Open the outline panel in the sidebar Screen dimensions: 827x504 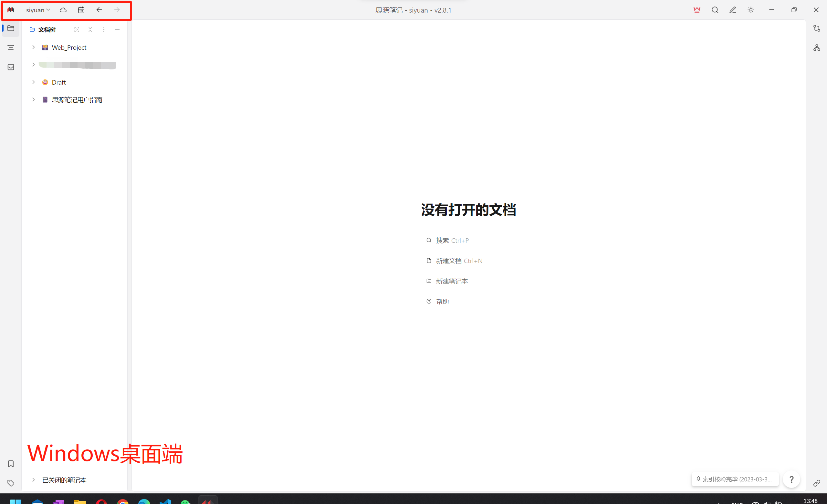coord(11,48)
